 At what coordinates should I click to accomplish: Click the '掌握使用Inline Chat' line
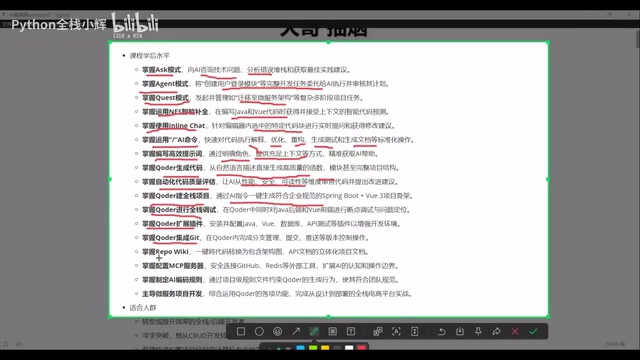[x=268, y=126]
